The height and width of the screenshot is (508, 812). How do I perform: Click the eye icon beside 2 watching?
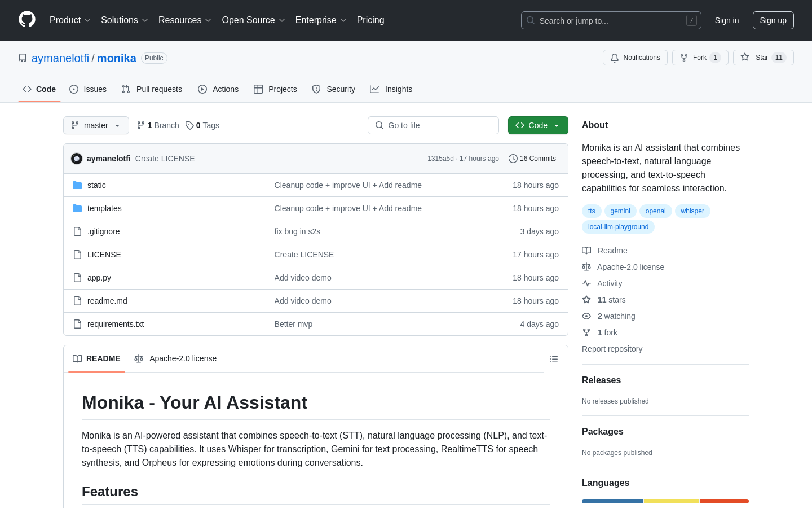click(586, 316)
